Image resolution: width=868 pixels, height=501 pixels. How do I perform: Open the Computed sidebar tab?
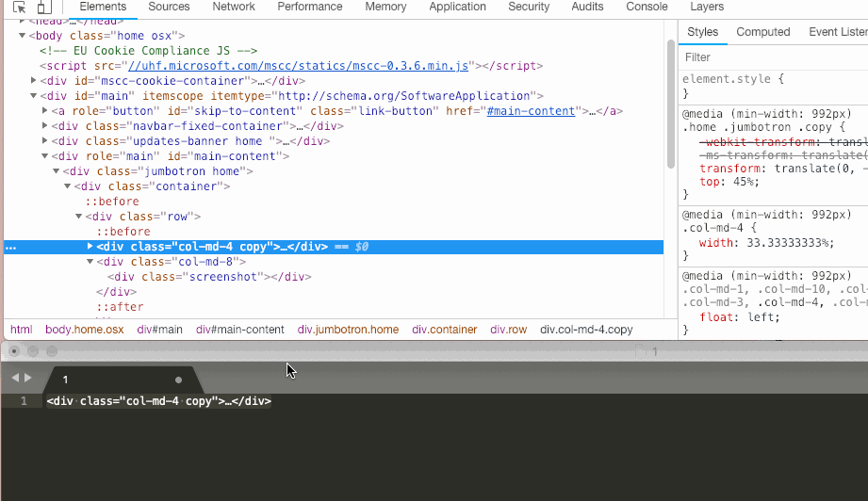click(x=762, y=32)
